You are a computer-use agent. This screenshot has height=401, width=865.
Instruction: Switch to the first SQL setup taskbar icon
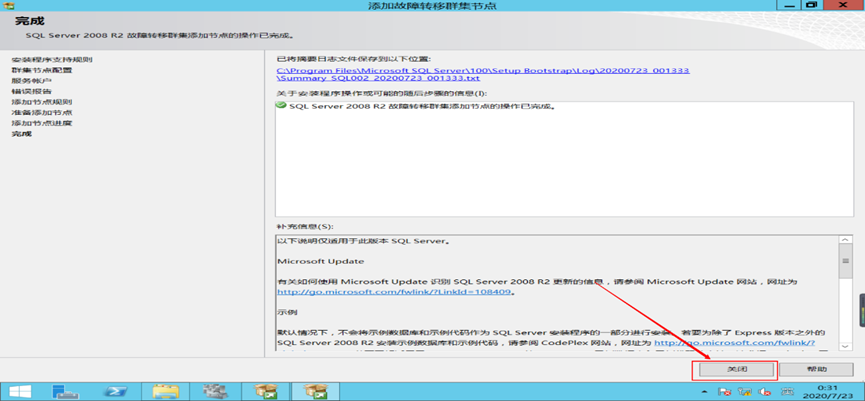[x=265, y=392]
